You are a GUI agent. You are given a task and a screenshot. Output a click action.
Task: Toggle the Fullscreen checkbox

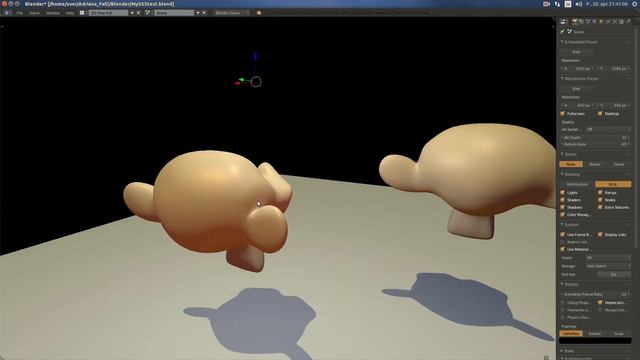562,113
